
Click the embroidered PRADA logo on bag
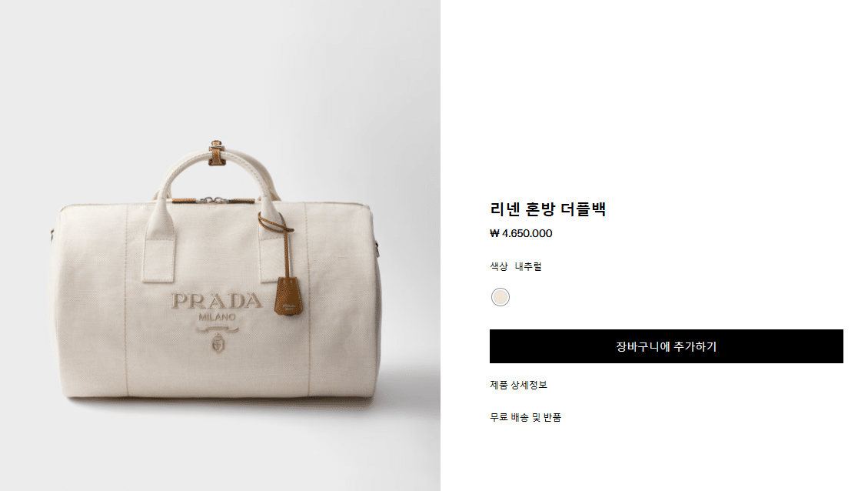(x=217, y=301)
